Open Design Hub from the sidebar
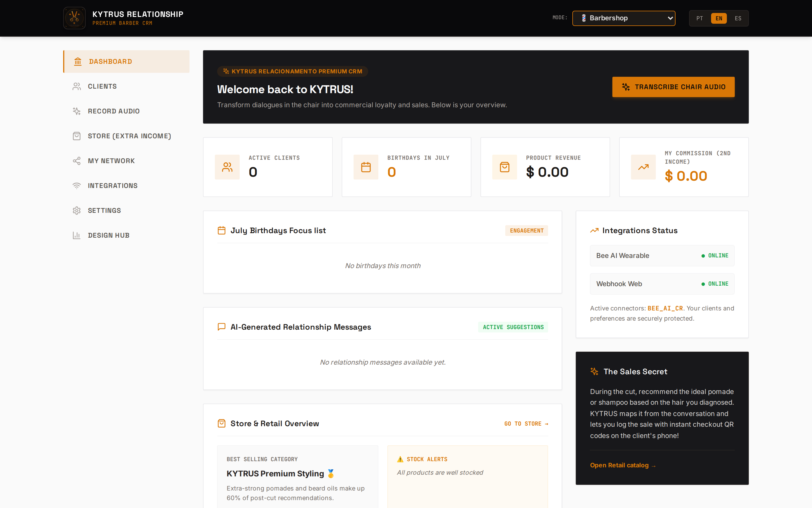This screenshot has height=508, width=812. (x=127, y=236)
